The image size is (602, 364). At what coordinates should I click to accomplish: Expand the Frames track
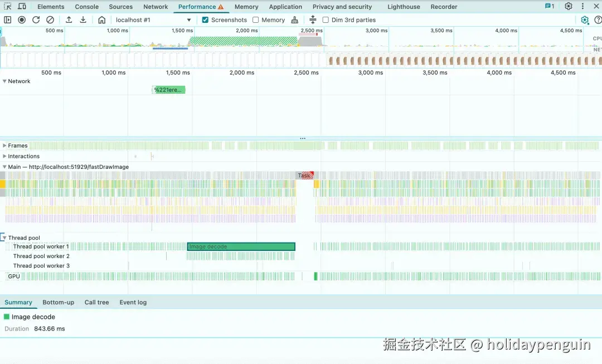tap(4, 145)
